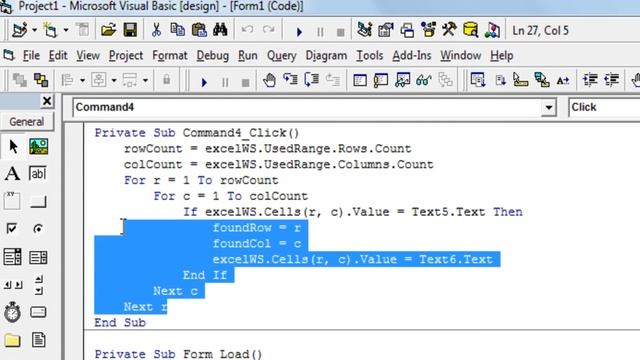The image size is (640, 360).
Task: Open the Data View Window icon
Action: tap(471, 30)
